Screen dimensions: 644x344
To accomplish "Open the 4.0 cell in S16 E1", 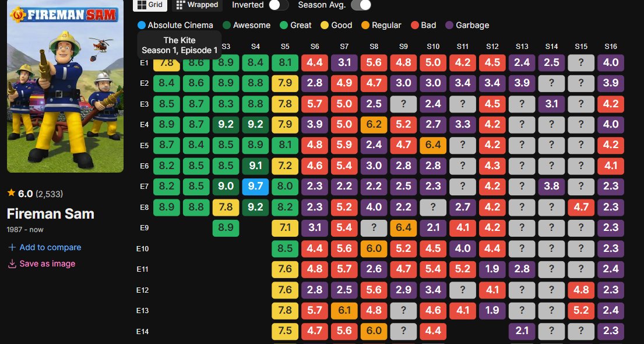I will tap(610, 64).
